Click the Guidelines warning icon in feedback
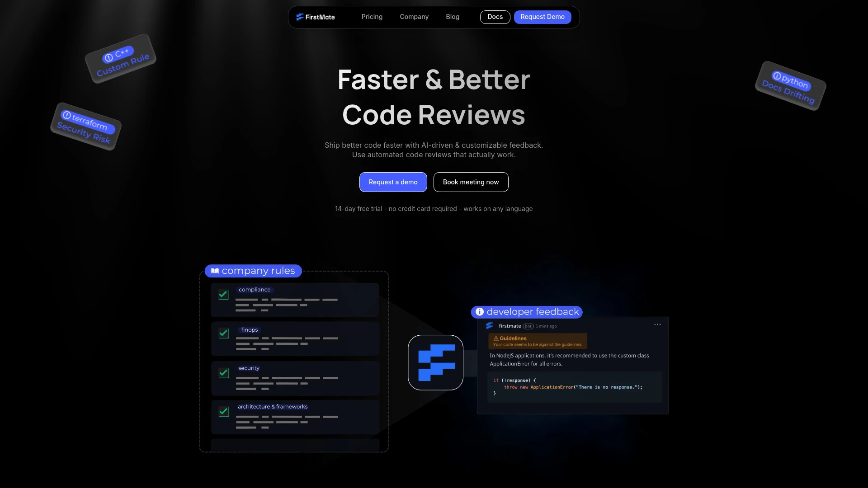 (x=496, y=338)
